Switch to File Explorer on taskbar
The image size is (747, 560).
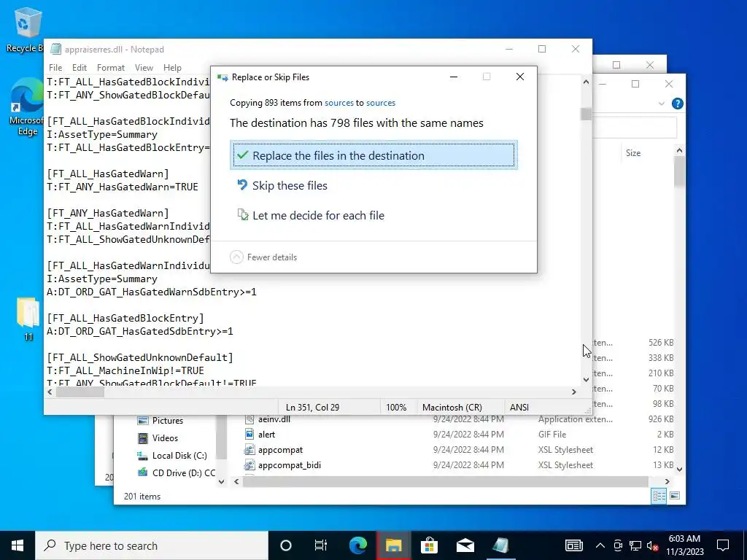(393, 545)
